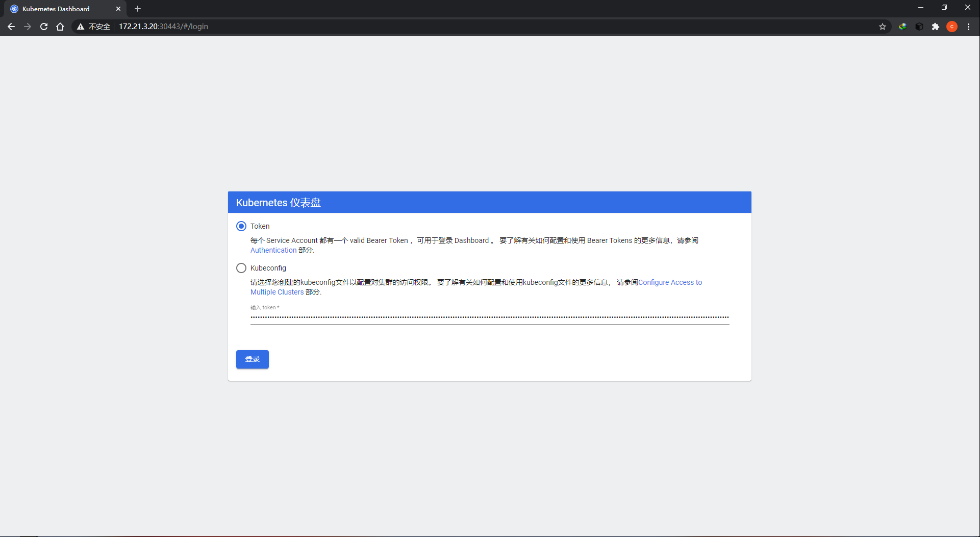980x537 pixels.
Task: Open the Extensions puzzle menu
Action: tap(936, 27)
